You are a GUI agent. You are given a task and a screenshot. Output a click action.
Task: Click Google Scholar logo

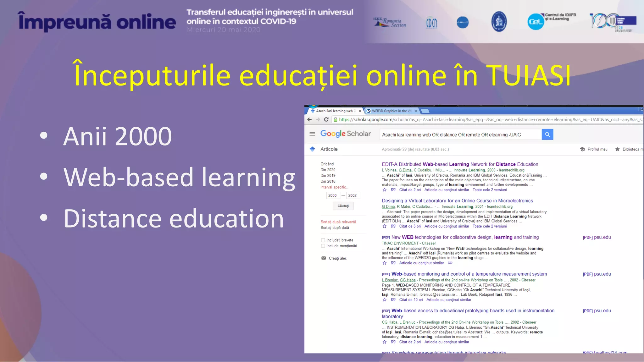coord(346,134)
